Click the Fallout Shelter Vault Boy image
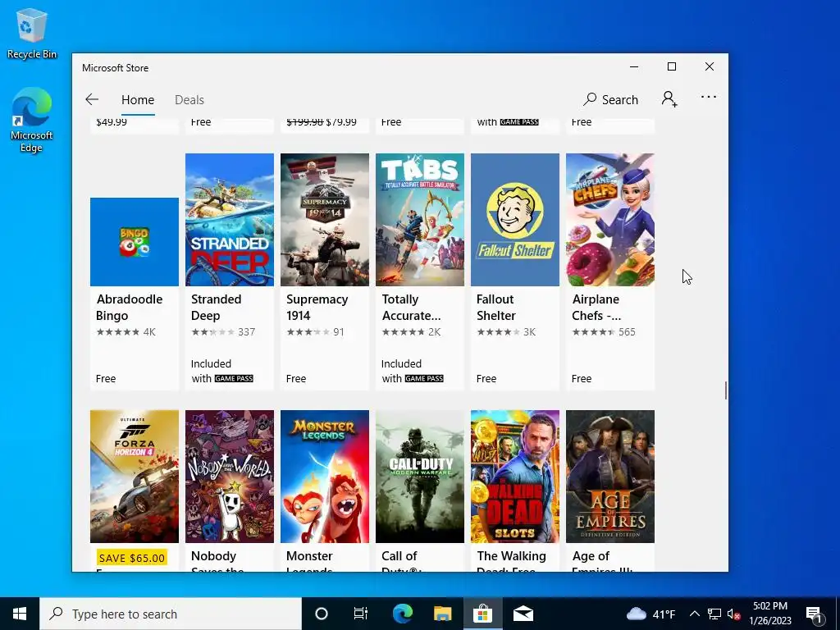Image resolution: width=840 pixels, height=630 pixels. coord(515,220)
